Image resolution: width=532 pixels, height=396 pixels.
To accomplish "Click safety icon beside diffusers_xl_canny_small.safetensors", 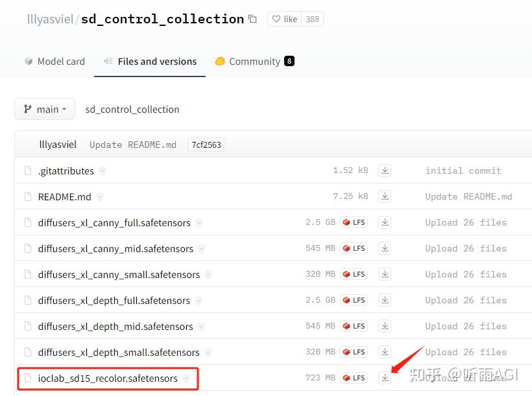I will click(208, 275).
